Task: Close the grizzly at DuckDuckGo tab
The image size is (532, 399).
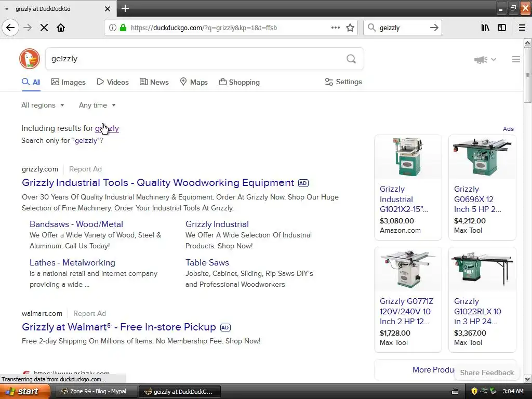Action: click(108, 9)
